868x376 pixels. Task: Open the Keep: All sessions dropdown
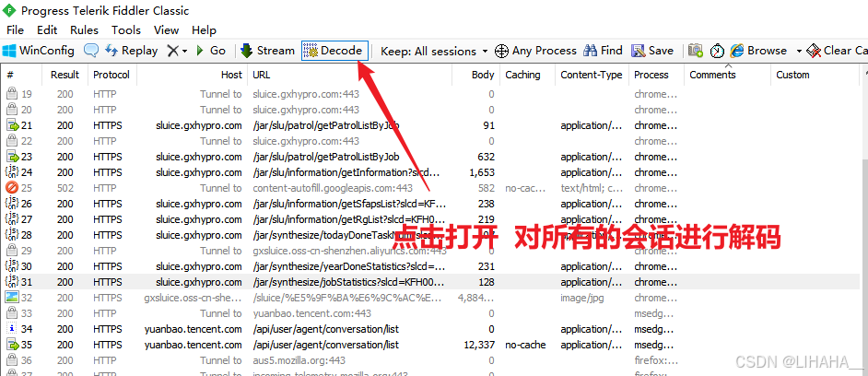435,52
